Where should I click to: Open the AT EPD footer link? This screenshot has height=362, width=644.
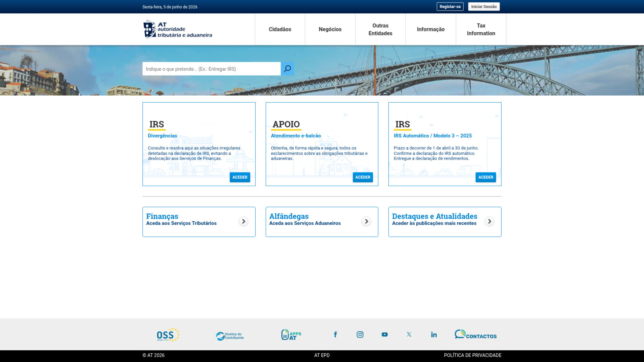coord(322,355)
